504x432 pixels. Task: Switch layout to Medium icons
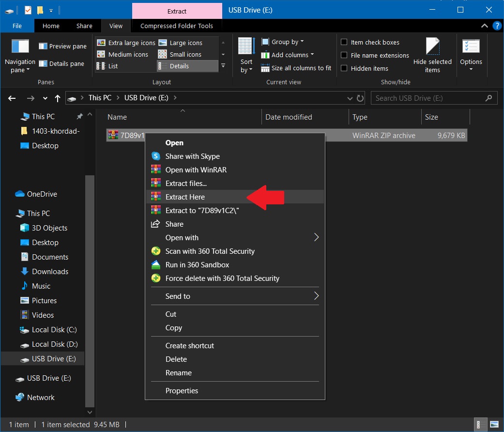[x=122, y=54]
